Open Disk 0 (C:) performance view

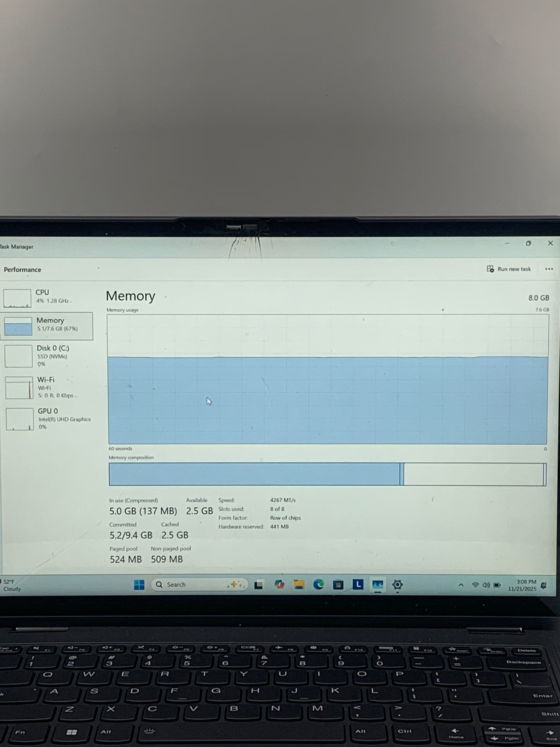[47, 356]
